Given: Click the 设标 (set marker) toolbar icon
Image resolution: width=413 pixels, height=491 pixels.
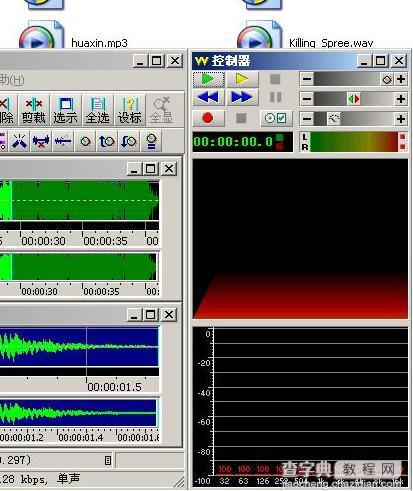Looking at the screenshot, I should click(130, 110).
